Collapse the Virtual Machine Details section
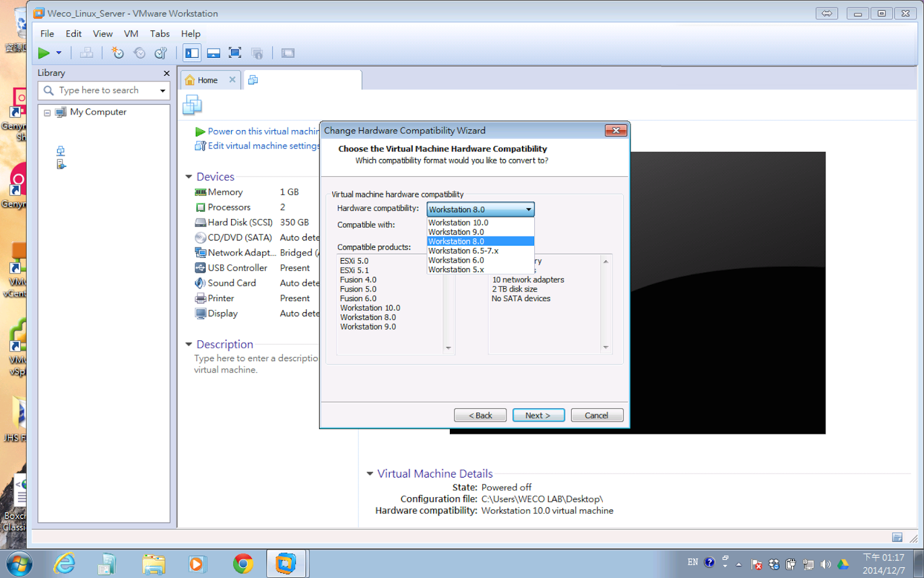Viewport: 924px width, 578px height. coord(370,474)
